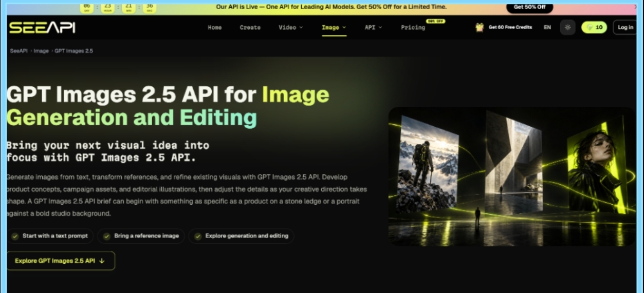Click the Log in button
Screen dimensions: 644x293
pyautogui.click(x=625, y=27)
